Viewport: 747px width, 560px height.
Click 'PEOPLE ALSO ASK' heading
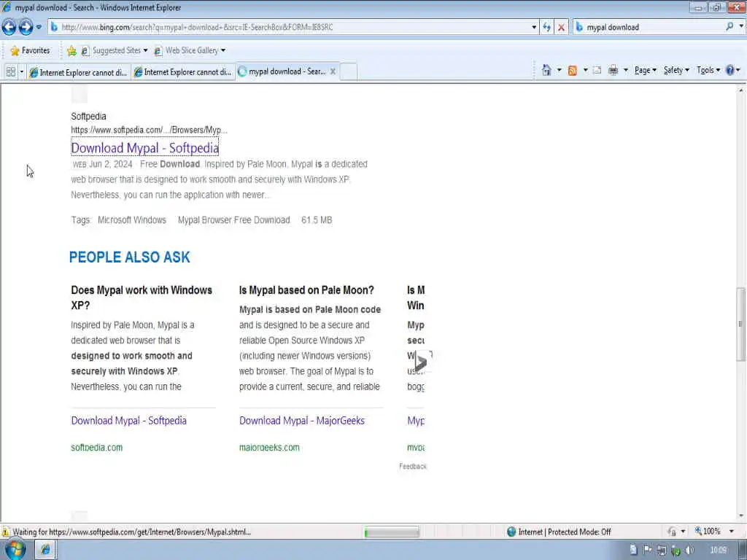130,257
